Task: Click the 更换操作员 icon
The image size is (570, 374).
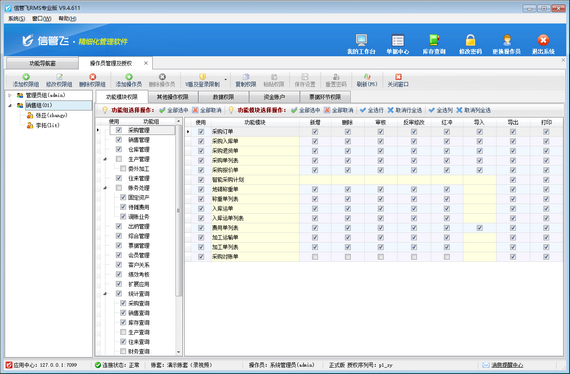Action: coord(507,40)
